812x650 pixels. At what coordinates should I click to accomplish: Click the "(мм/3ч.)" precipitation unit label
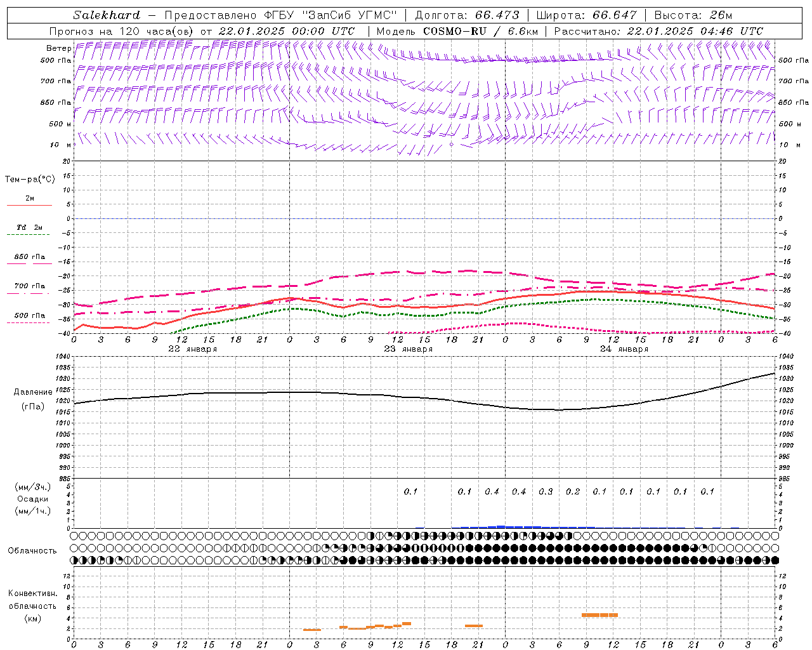pos(32,487)
